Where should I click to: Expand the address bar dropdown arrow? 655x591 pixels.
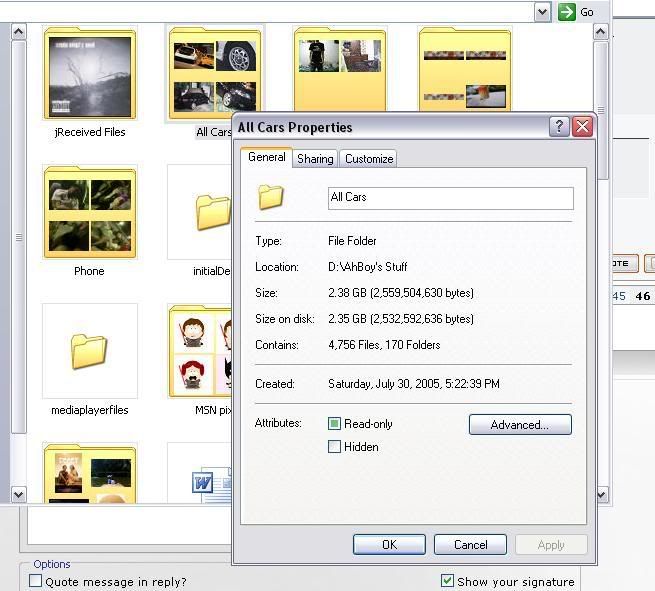pyautogui.click(x=542, y=12)
